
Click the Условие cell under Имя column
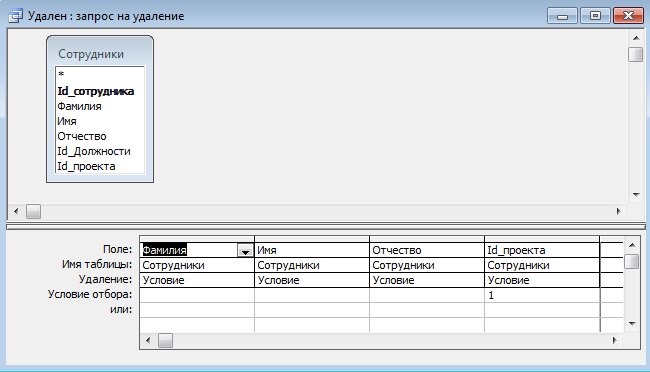(x=312, y=280)
